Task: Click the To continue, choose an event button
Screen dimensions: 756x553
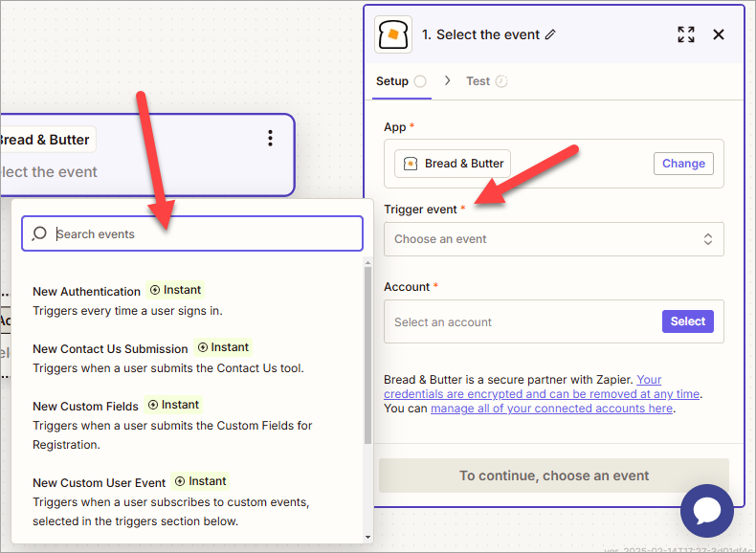Action: pyautogui.click(x=553, y=476)
